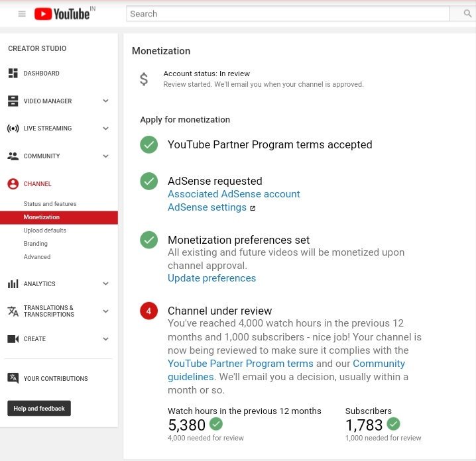Click checkmark beside Monetization preferences set
Image resolution: width=476 pixels, height=461 pixels.
(149, 240)
